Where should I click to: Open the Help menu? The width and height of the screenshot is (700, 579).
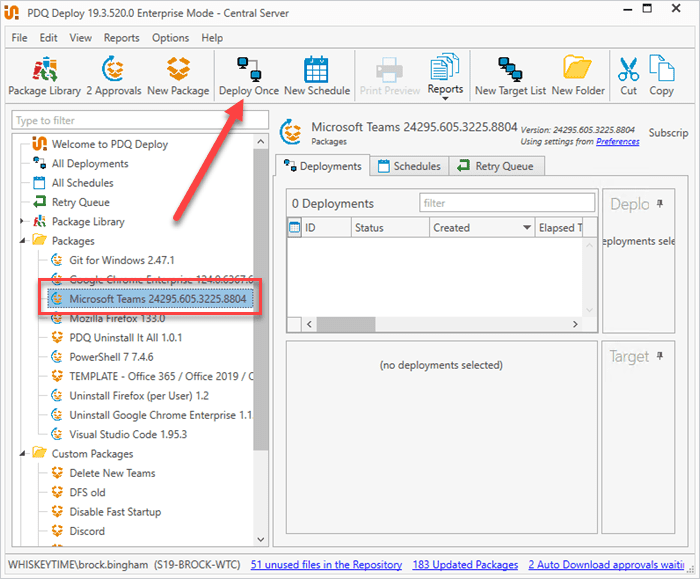pyautogui.click(x=212, y=38)
